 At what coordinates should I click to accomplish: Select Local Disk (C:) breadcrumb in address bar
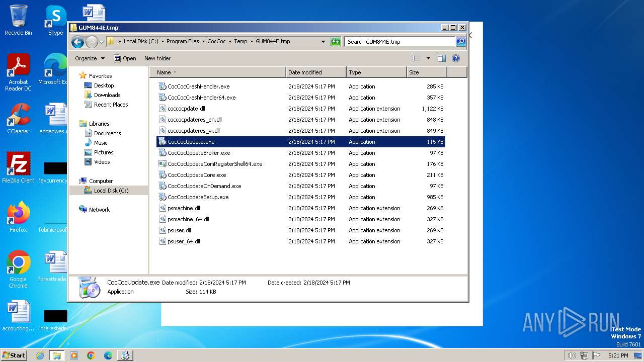coord(141,42)
